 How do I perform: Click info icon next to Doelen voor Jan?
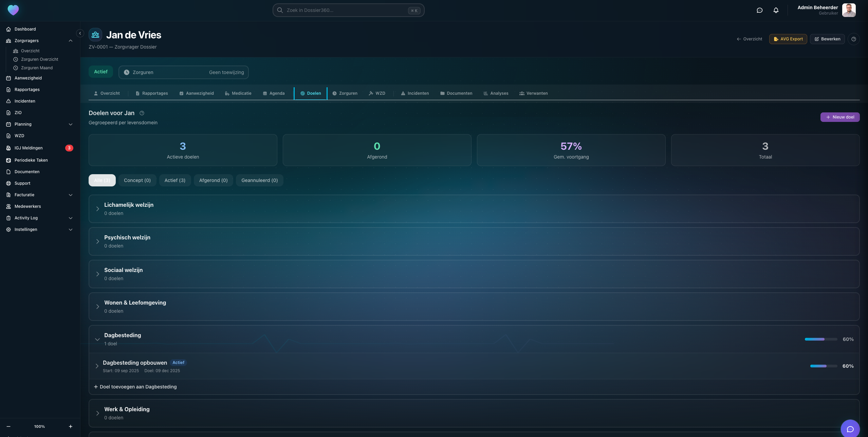[142, 113]
